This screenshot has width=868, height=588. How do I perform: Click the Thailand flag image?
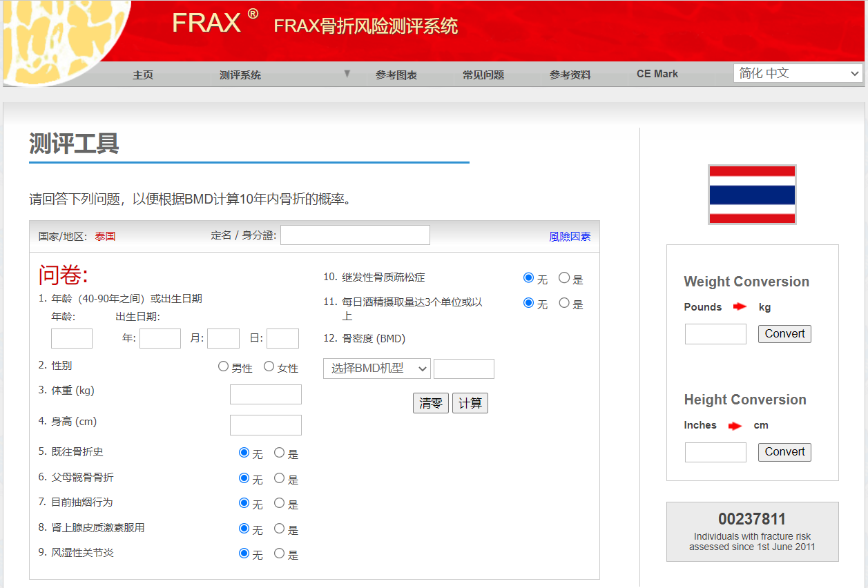click(752, 195)
